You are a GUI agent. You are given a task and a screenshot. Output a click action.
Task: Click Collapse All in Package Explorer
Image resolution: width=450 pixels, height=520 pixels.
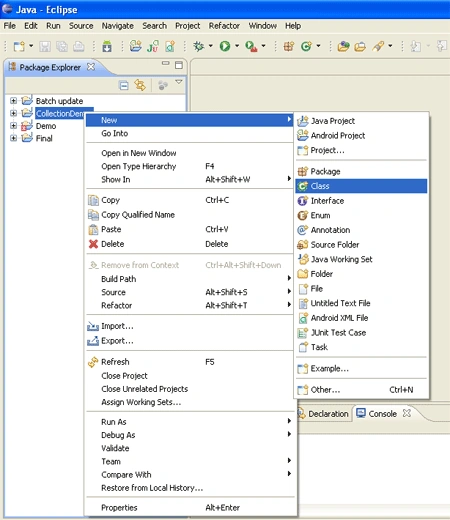point(124,86)
